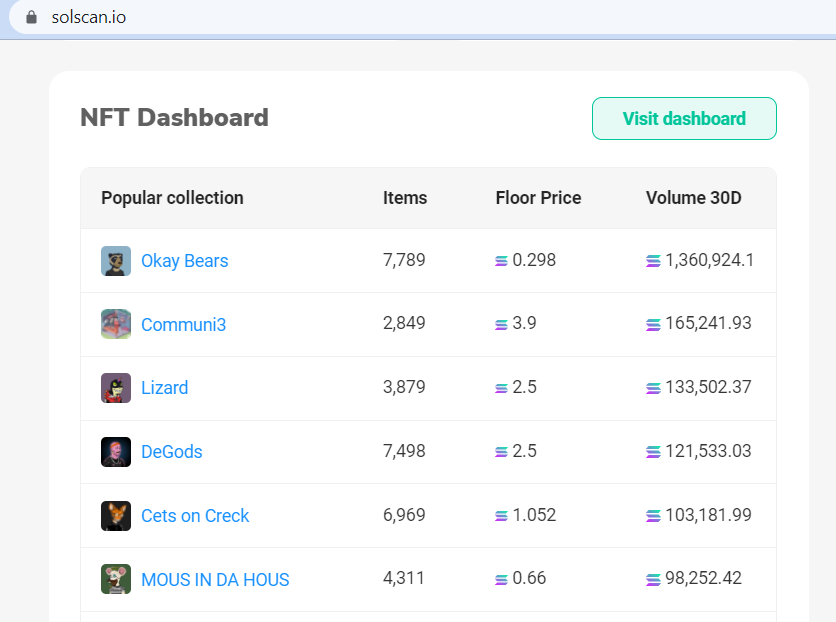The width and height of the screenshot is (836, 622).
Task: Click the Lizard thumbnail image
Action: (116, 387)
